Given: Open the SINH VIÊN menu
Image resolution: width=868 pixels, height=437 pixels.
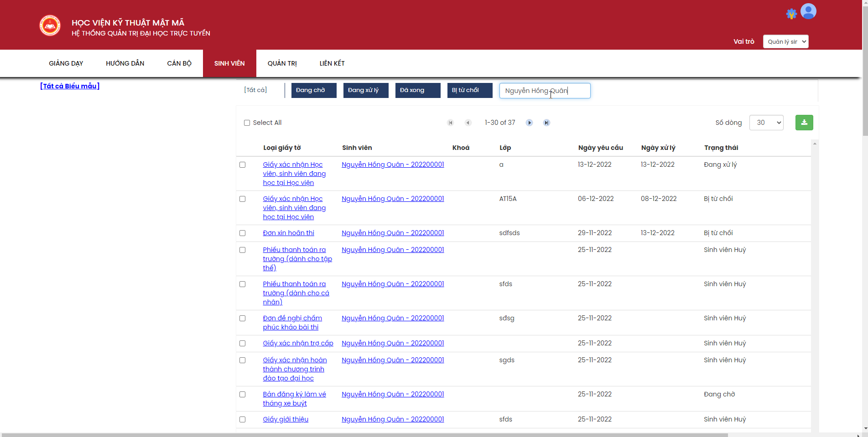Looking at the screenshot, I should pos(229,63).
